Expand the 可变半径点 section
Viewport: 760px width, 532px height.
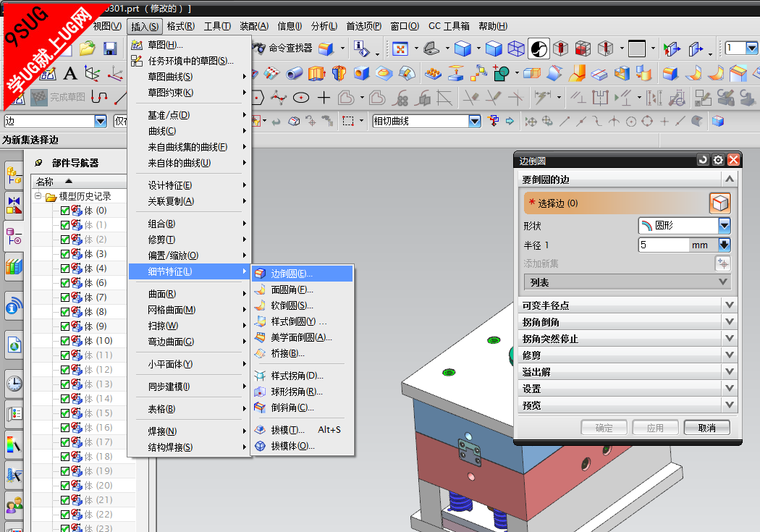tap(628, 305)
